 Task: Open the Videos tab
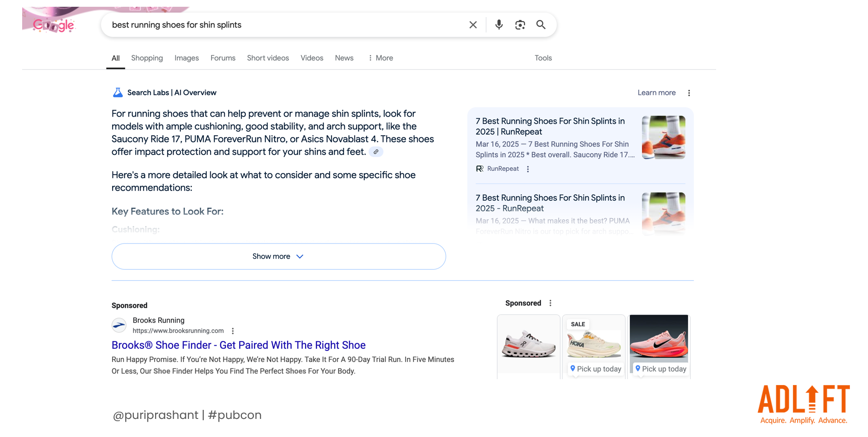[x=312, y=58]
